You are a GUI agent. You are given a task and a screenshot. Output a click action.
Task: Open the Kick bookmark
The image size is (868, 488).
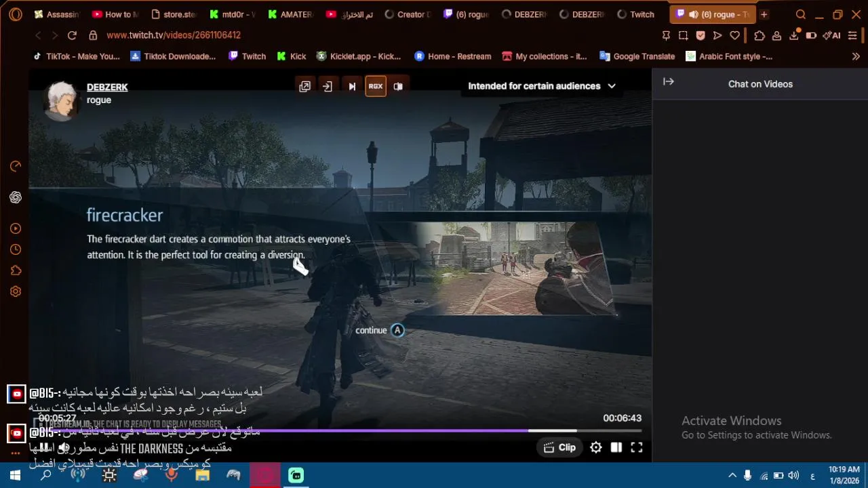point(292,56)
